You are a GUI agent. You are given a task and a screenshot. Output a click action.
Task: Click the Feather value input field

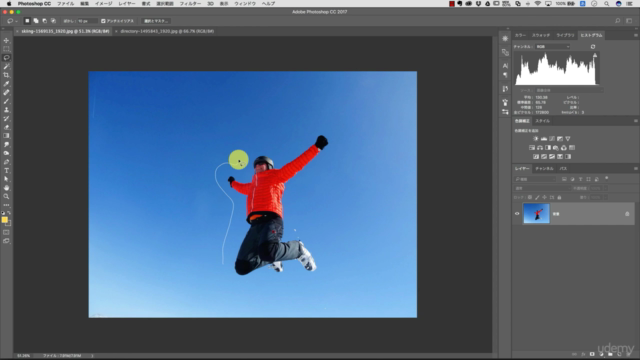(87, 21)
